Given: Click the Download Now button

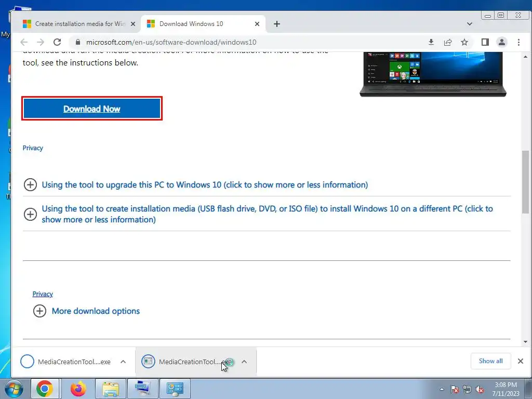Looking at the screenshot, I should click(x=92, y=109).
